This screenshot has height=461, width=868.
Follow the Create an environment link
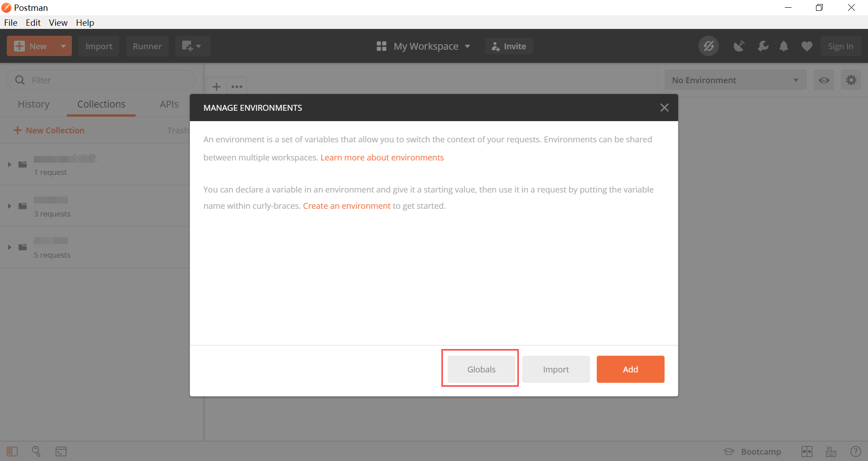347,206
